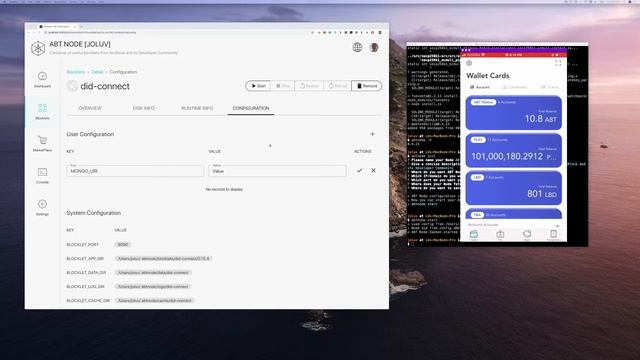Tap the wallet scan icon
The height and width of the screenshot is (360, 640).
(x=558, y=63)
